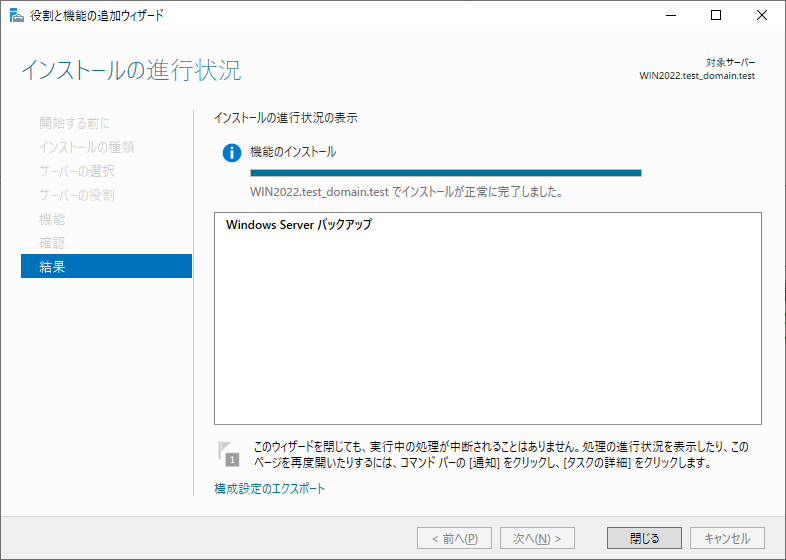Viewport: 786px width, 560px height.
Task: Click the disabled < 前へ(P) button
Action: (x=454, y=538)
